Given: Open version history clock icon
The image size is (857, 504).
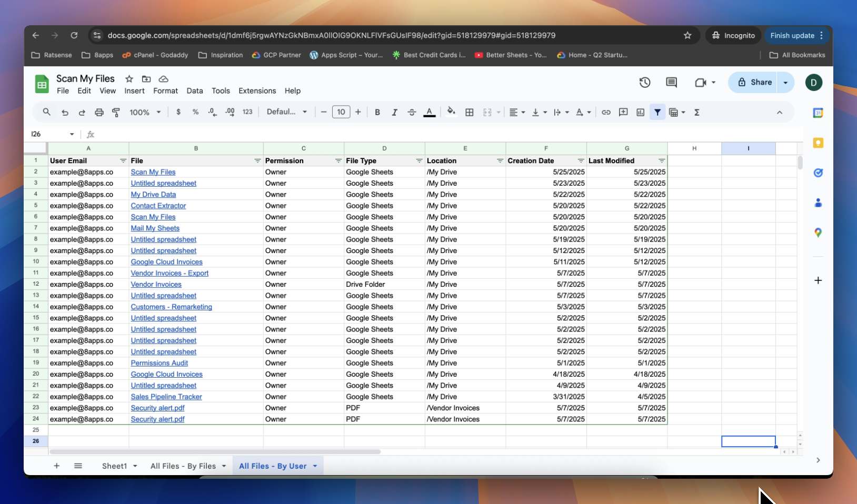Looking at the screenshot, I should pyautogui.click(x=645, y=83).
